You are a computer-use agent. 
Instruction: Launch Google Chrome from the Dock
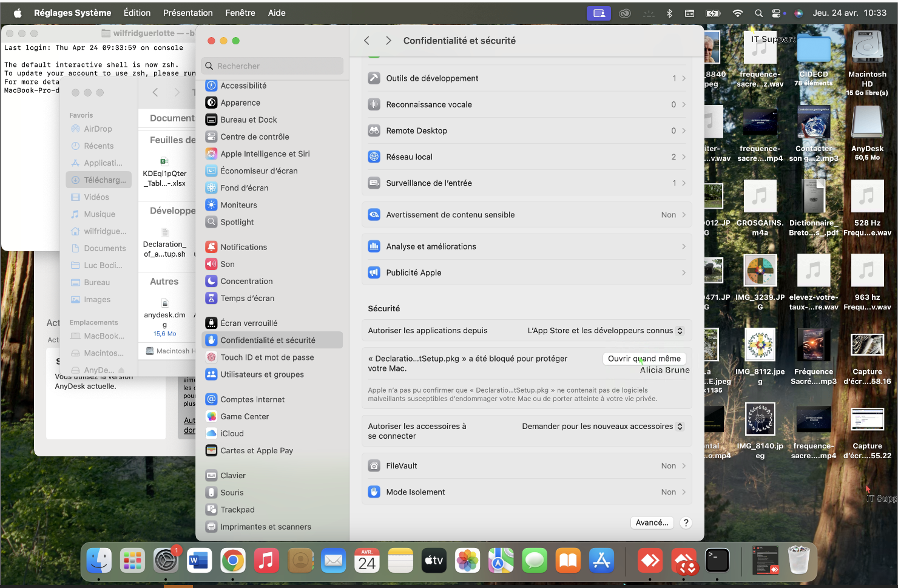point(233,561)
